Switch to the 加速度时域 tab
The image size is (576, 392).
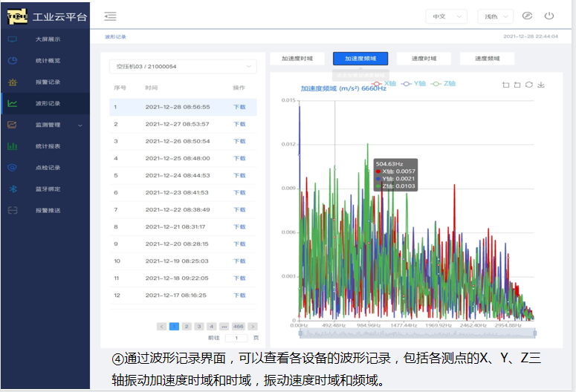(x=297, y=59)
